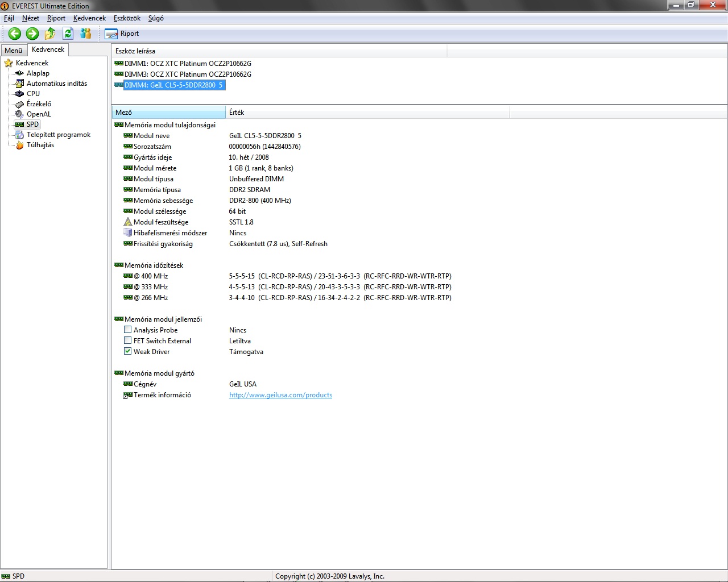Click the Eszköz leírása column header
Viewport: 728px width, 582px height.
pos(279,51)
